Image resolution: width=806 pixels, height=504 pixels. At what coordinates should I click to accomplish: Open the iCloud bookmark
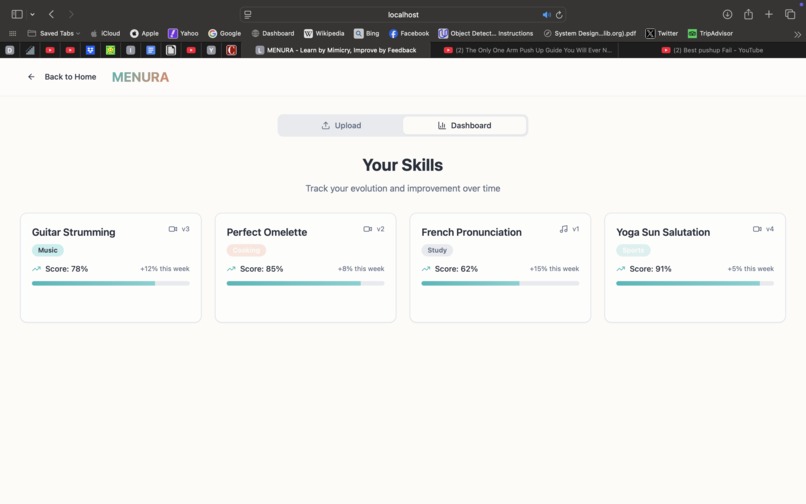(105, 33)
